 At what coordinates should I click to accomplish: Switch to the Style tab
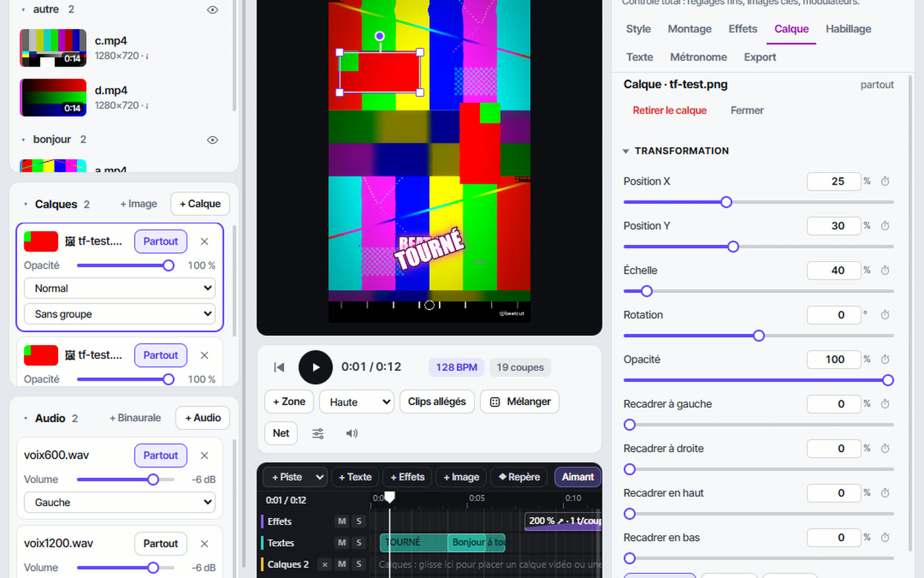(638, 29)
